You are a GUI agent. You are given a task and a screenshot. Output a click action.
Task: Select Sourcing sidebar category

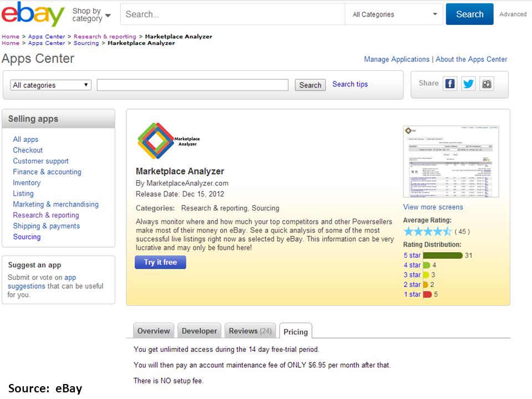pyautogui.click(x=27, y=237)
